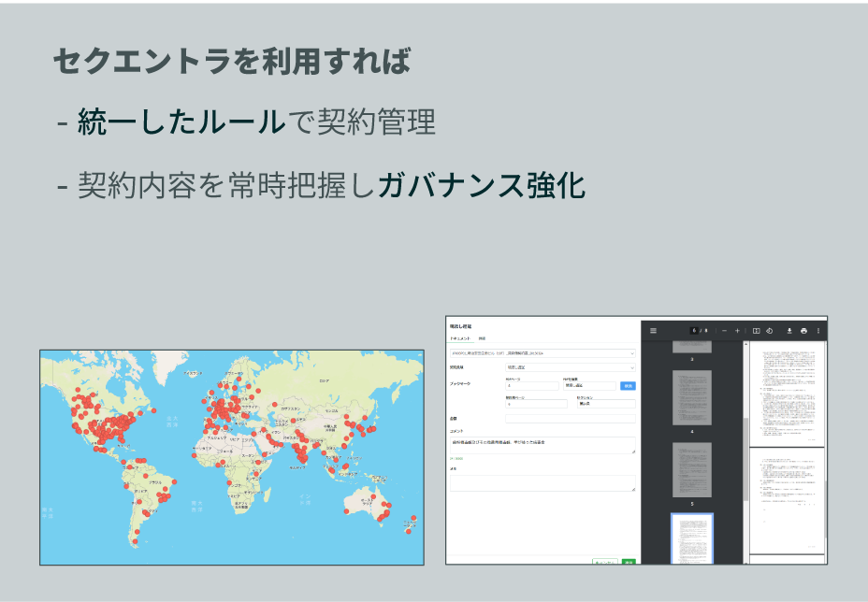This screenshot has height=602, width=868.
Task: Open the contract clause dropdown below the file dropdown
Action: (x=571, y=367)
